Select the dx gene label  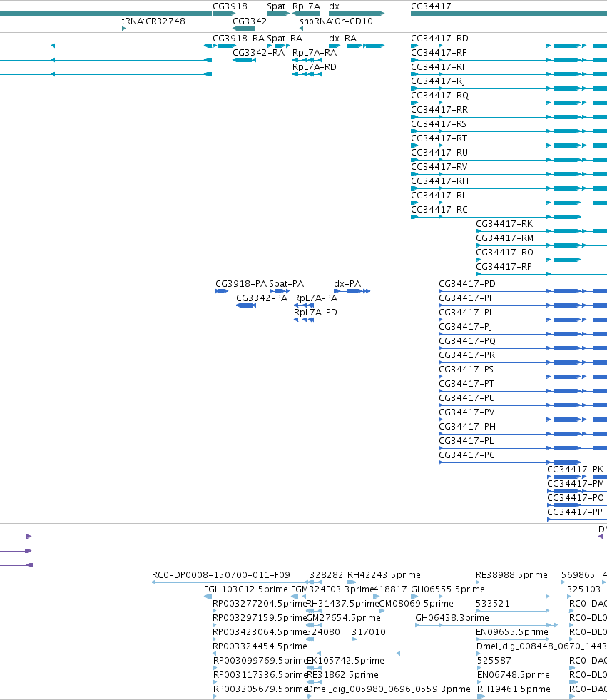335,6
